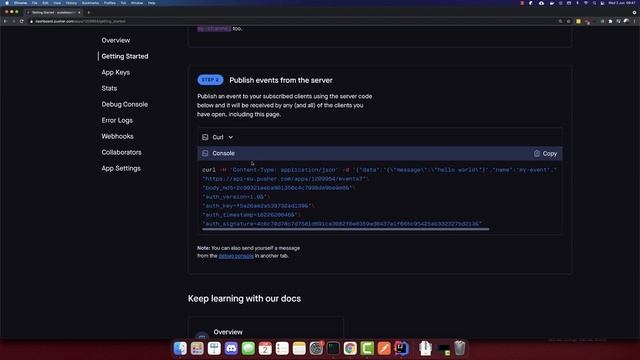Open the Chrome menu in the menu bar
Viewport: 640px width, 360px height.
tap(20, 3)
